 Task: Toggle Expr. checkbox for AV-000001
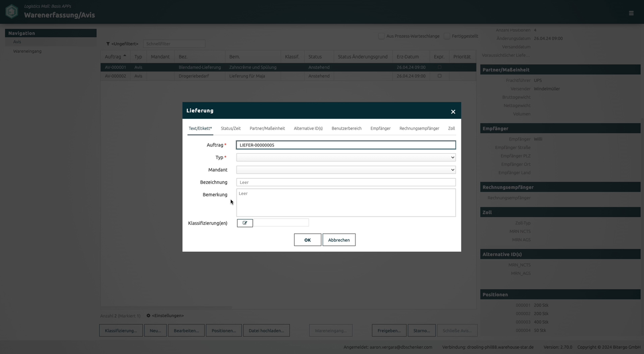[x=440, y=67]
